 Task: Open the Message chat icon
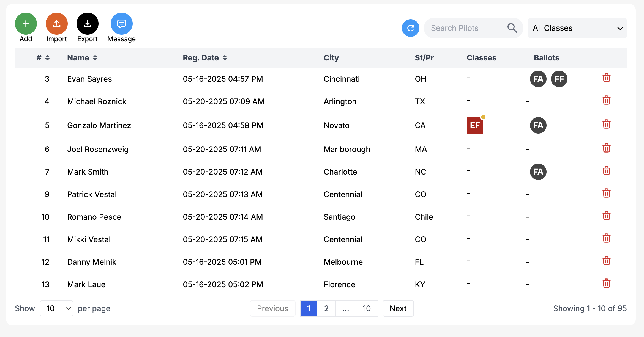click(121, 24)
